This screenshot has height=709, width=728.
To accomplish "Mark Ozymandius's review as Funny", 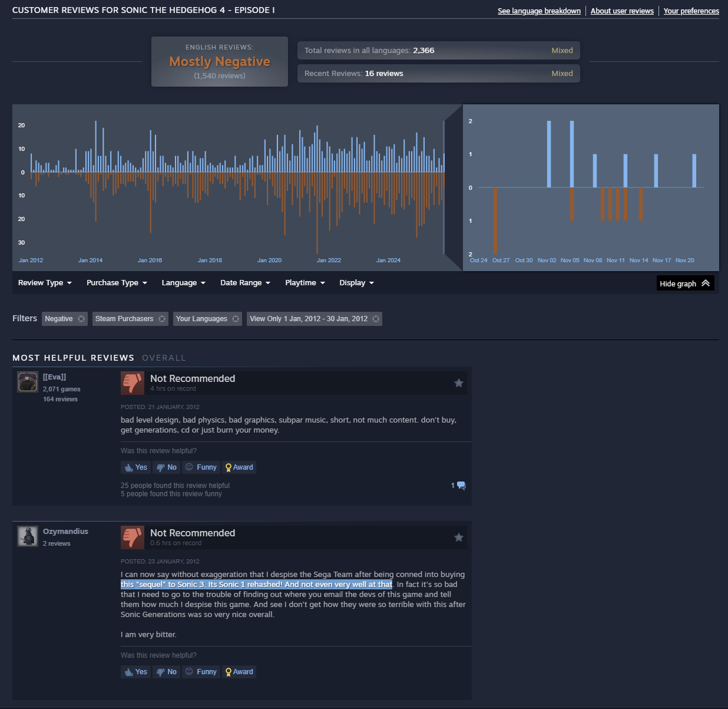I will tap(201, 672).
